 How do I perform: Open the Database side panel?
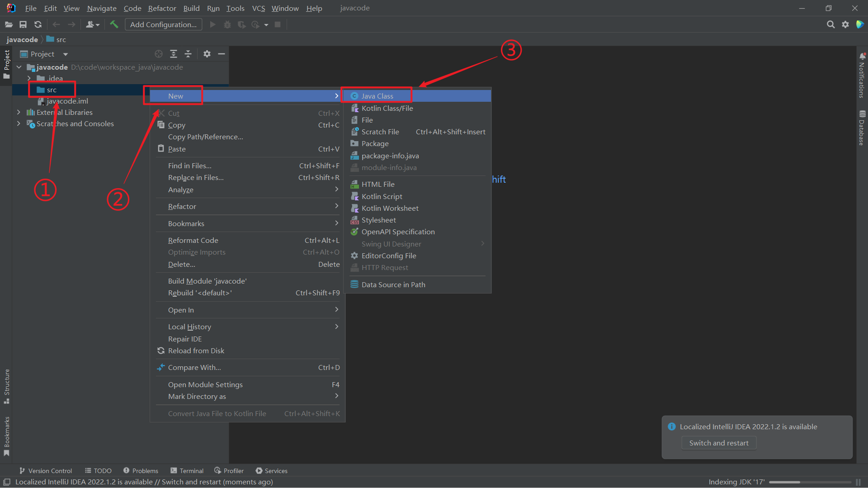coord(862,128)
